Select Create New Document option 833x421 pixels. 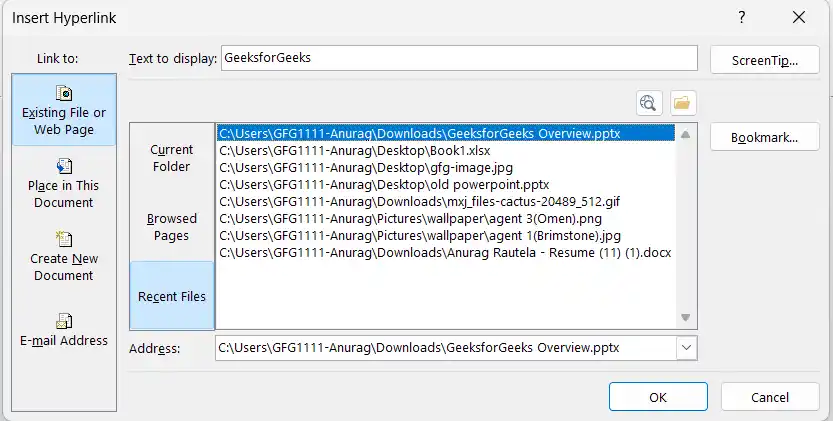pyautogui.click(x=64, y=257)
